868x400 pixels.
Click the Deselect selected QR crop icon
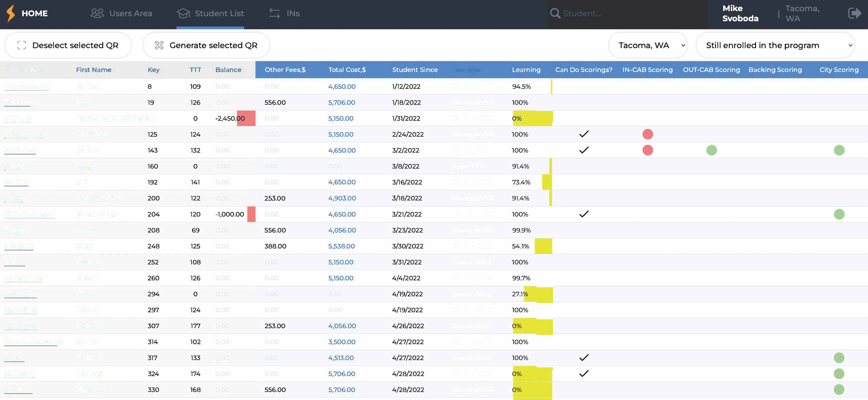point(22,45)
